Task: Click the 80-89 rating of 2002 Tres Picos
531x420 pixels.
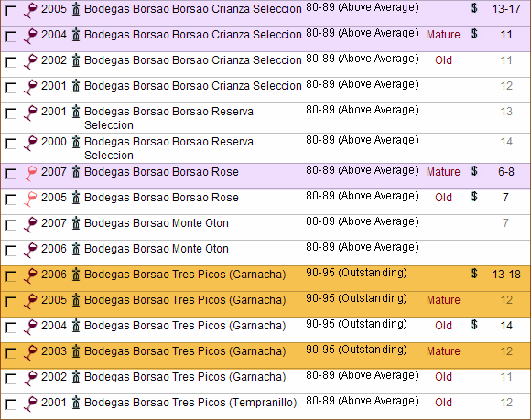Action: pyautogui.click(x=363, y=376)
